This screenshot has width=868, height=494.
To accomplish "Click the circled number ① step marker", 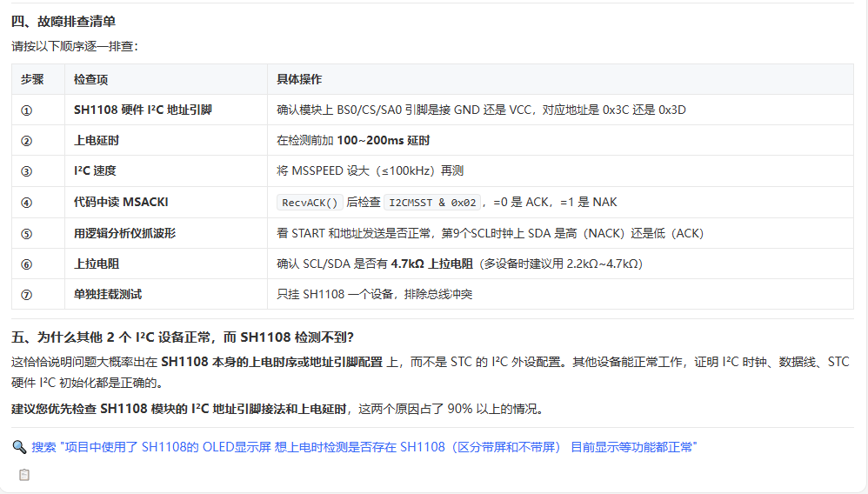I will (26, 110).
